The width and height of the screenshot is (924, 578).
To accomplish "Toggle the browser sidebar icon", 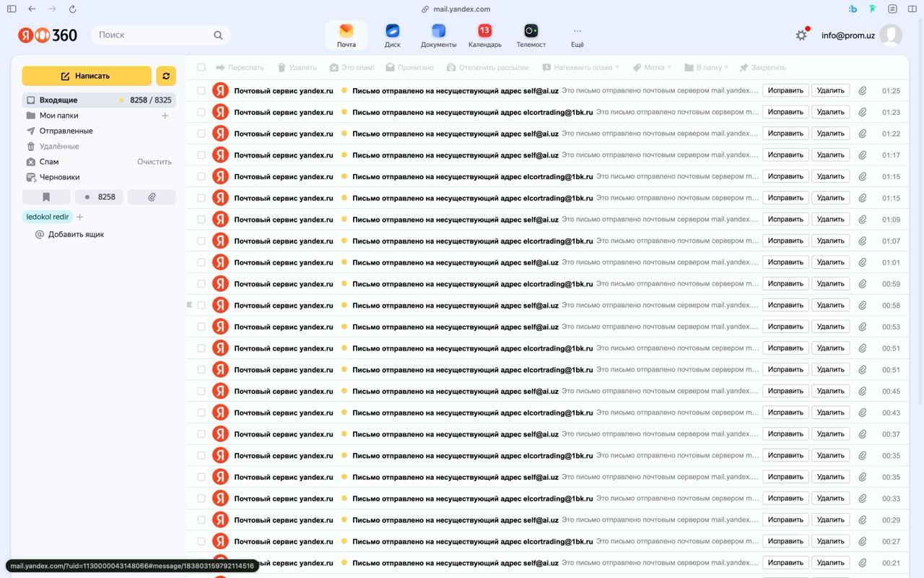I will coord(12,9).
